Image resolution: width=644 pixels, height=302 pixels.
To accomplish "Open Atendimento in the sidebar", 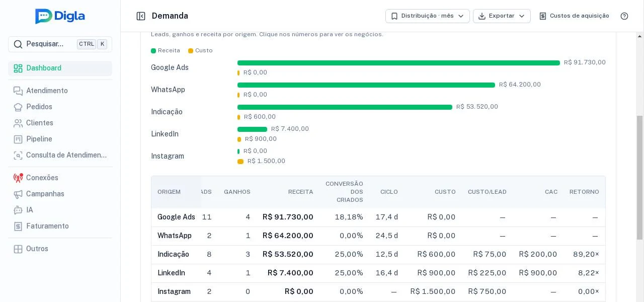I will (x=60, y=91).
